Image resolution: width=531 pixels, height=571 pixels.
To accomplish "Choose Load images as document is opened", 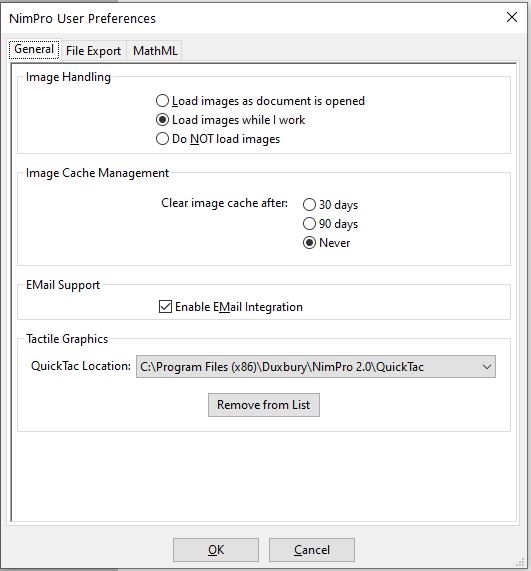I will (260, 101).
